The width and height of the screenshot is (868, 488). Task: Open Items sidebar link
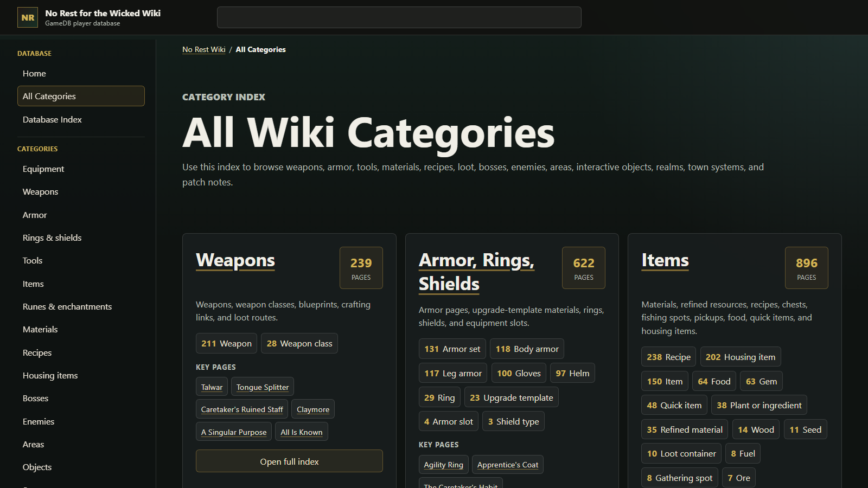(x=81, y=284)
